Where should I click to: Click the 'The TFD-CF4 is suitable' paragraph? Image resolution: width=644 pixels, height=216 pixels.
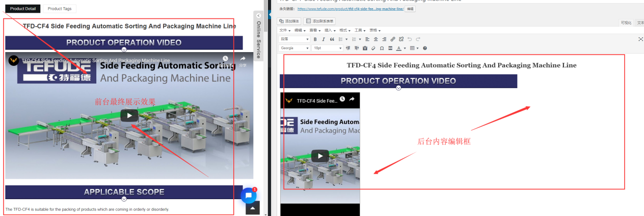(87, 209)
